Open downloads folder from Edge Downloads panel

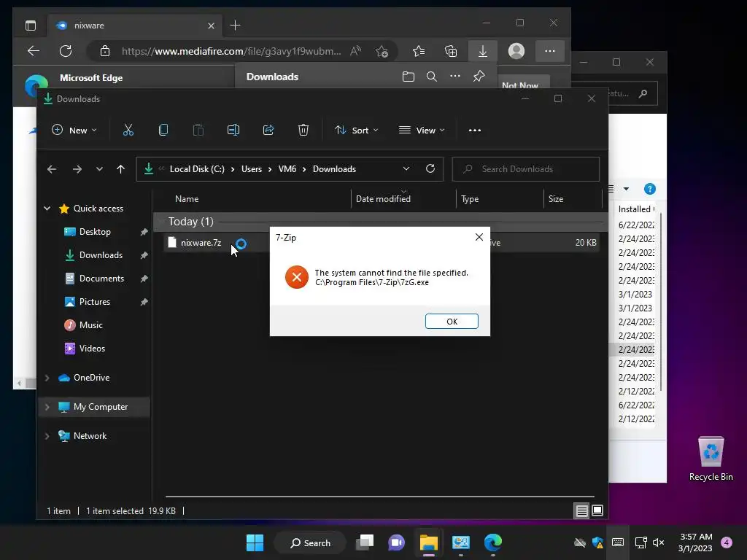[409, 77]
